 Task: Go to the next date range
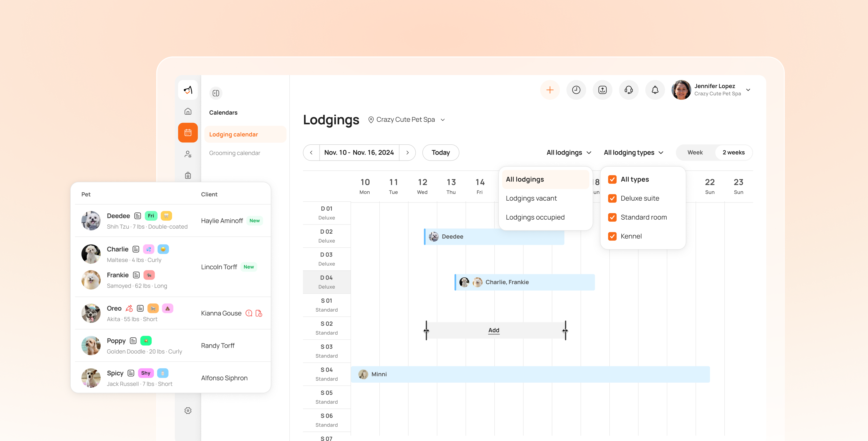(407, 153)
